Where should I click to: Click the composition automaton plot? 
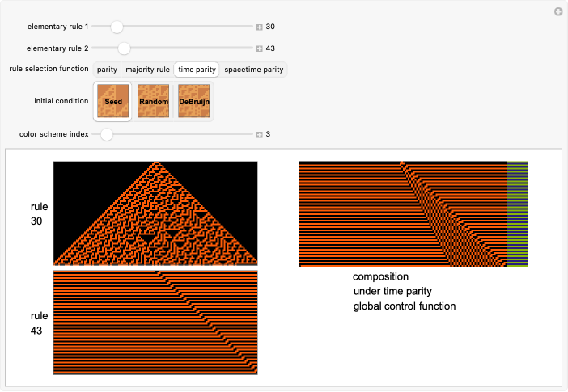pos(403,213)
